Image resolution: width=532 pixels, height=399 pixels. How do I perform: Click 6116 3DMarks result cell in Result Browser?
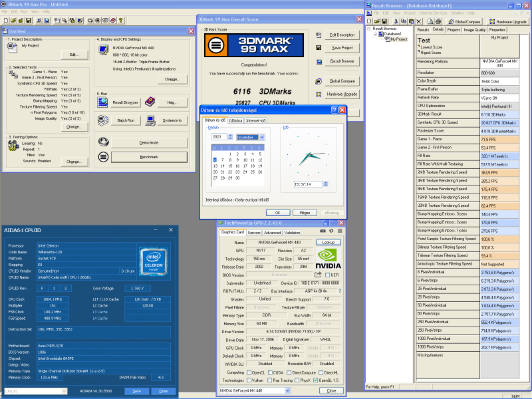pyautogui.click(x=499, y=114)
